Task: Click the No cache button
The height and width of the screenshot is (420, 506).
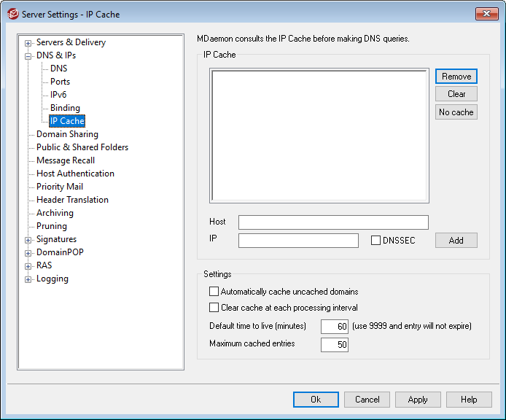Action: [x=456, y=112]
